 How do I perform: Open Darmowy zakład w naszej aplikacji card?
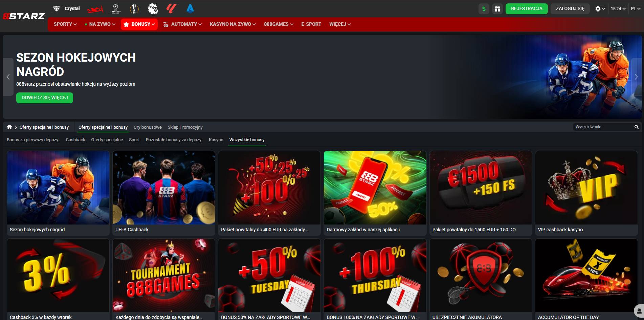point(375,193)
